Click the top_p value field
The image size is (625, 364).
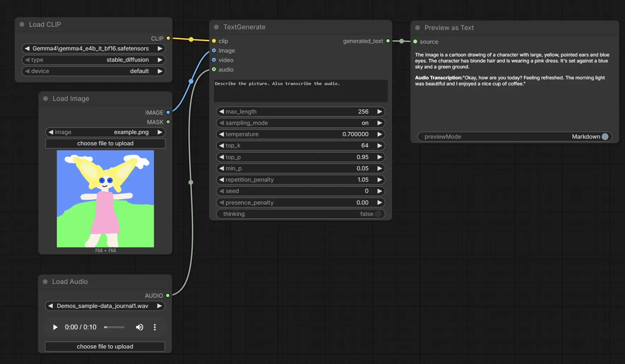click(301, 157)
